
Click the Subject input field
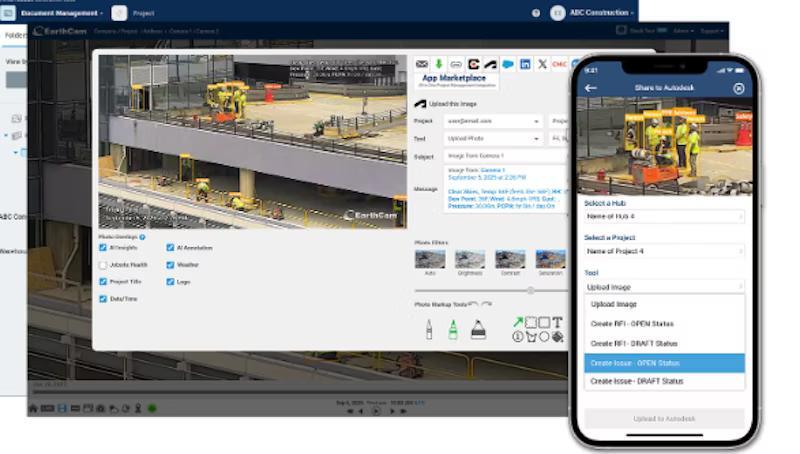coord(506,156)
